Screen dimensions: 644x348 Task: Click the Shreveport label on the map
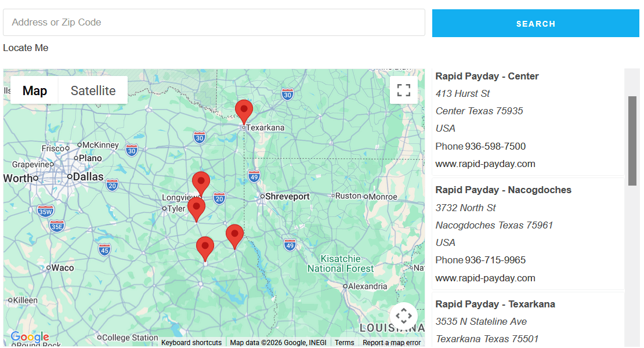(287, 196)
